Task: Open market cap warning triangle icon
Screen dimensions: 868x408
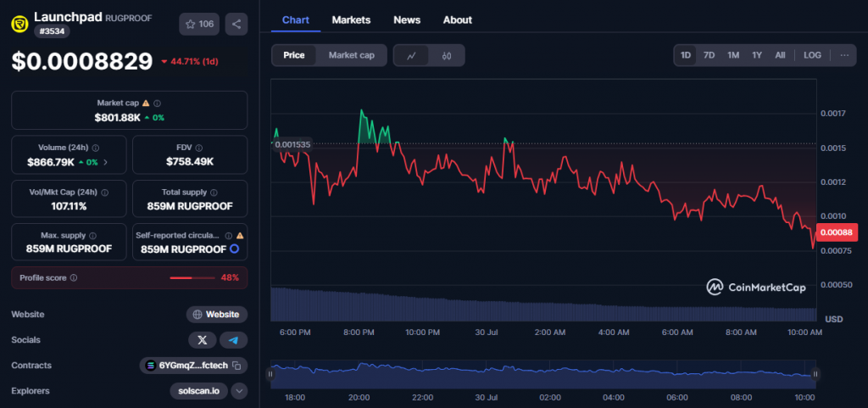Action: click(x=146, y=103)
